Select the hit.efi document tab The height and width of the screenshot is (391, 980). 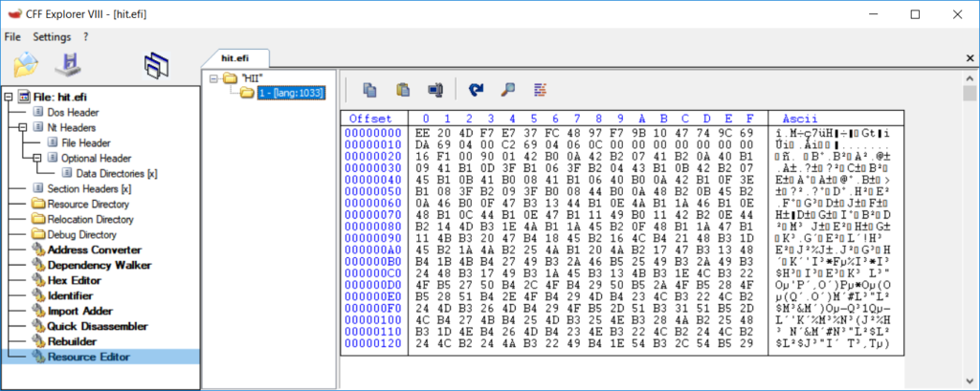235,58
